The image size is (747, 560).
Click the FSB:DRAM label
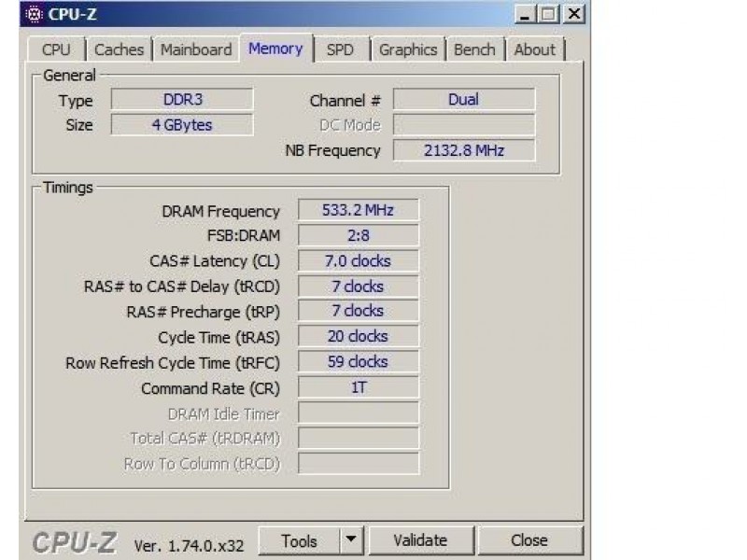coord(244,236)
